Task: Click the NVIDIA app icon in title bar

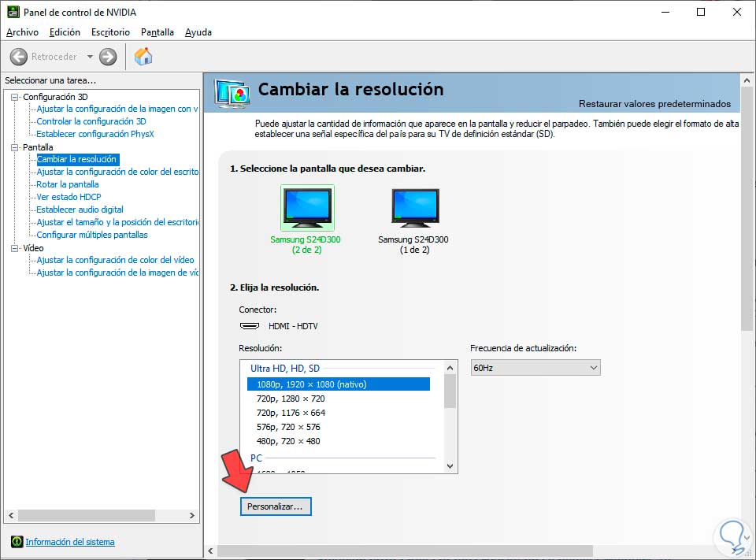Action: pos(13,12)
